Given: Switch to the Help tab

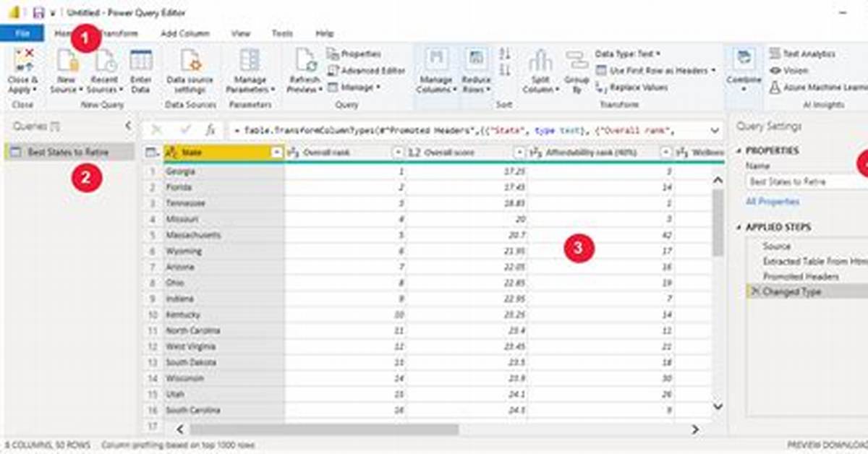Looking at the screenshot, I should pos(325,33).
